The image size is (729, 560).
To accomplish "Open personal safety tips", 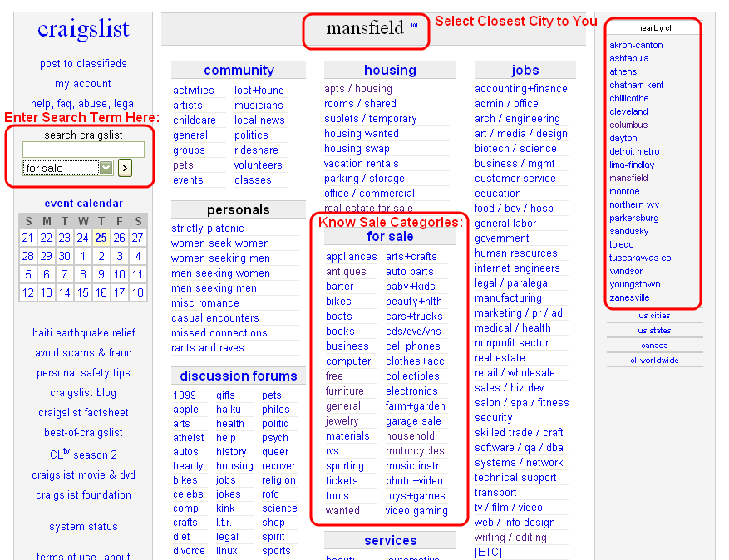I will click(x=83, y=373).
